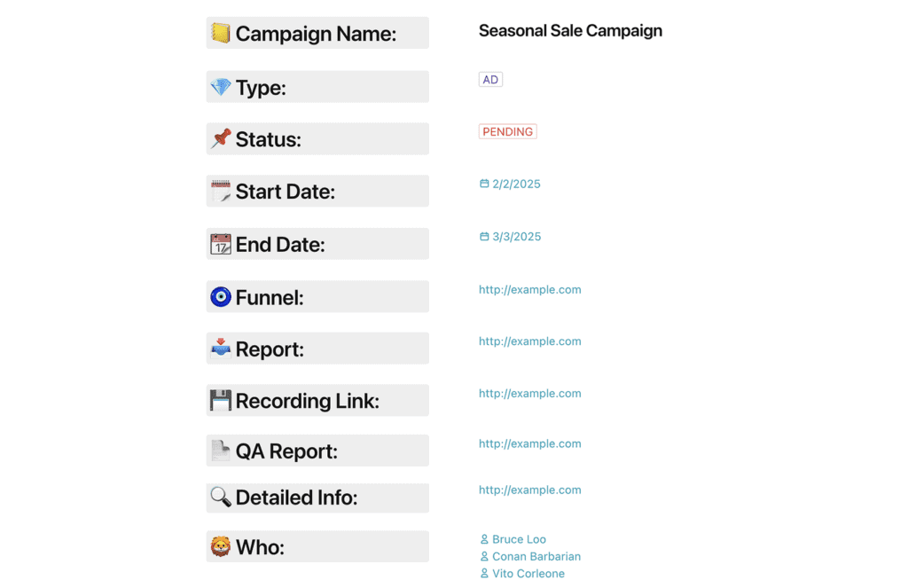Click the Seasonal Sale Campaign title text
908x588 pixels.
[570, 31]
